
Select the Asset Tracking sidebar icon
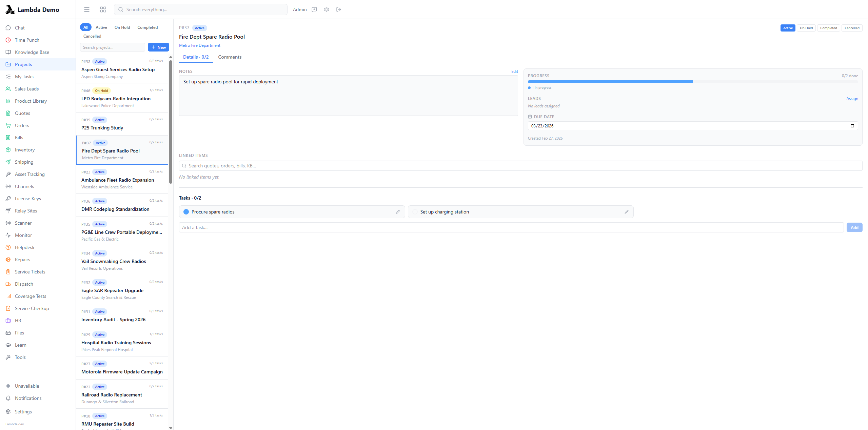point(8,174)
